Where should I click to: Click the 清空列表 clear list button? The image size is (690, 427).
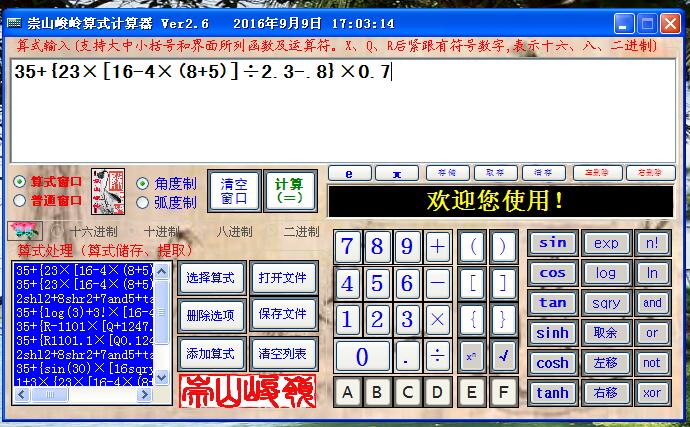[283, 353]
